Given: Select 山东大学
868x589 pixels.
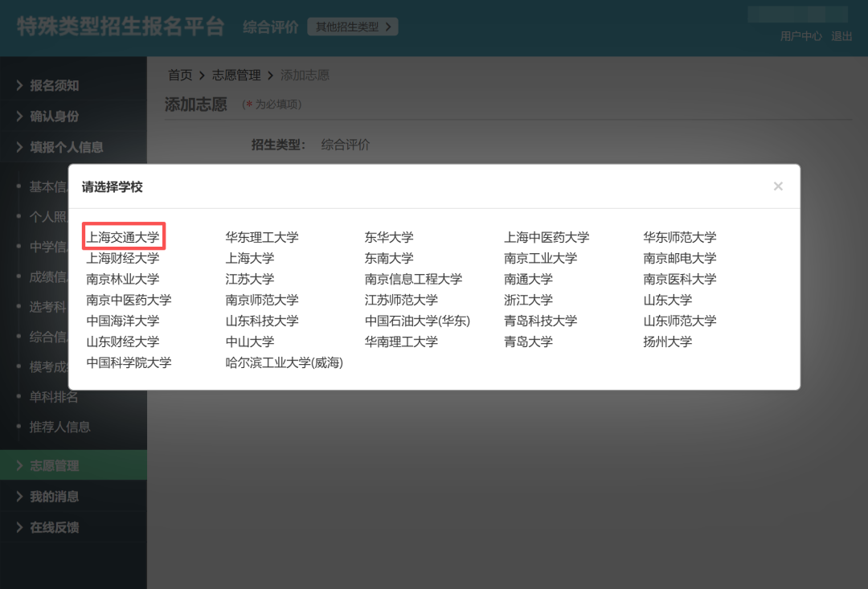Looking at the screenshot, I should [x=668, y=300].
